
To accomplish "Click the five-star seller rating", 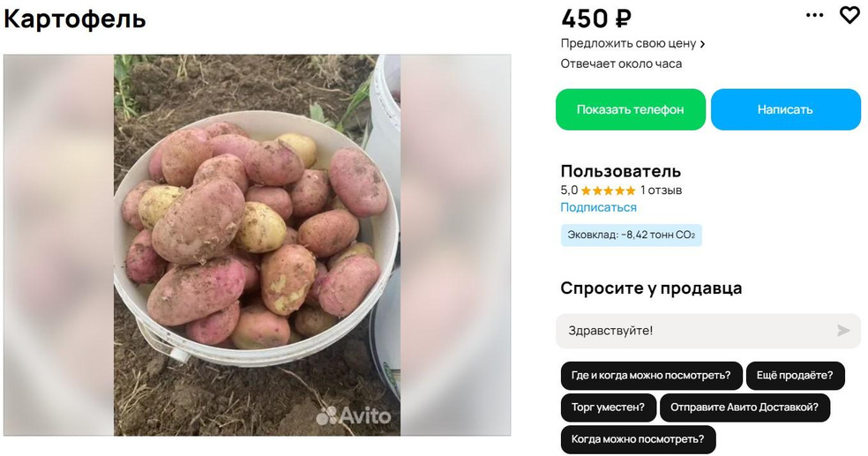I will [608, 191].
